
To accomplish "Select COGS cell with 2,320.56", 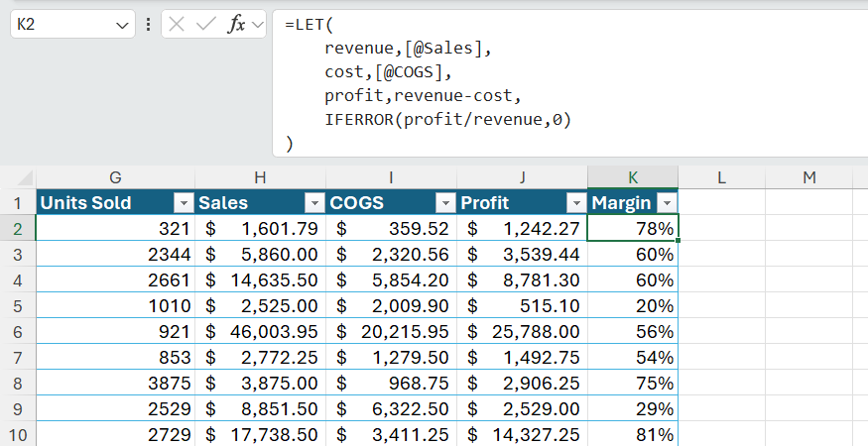I will click(x=391, y=254).
